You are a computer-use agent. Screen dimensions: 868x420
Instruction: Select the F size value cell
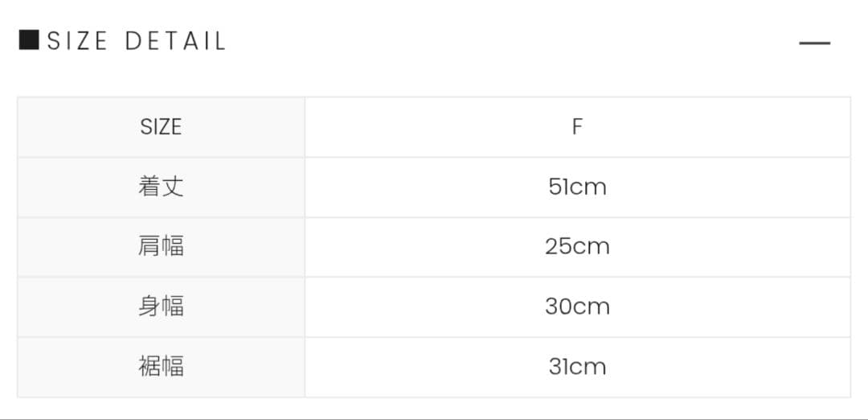click(577, 127)
